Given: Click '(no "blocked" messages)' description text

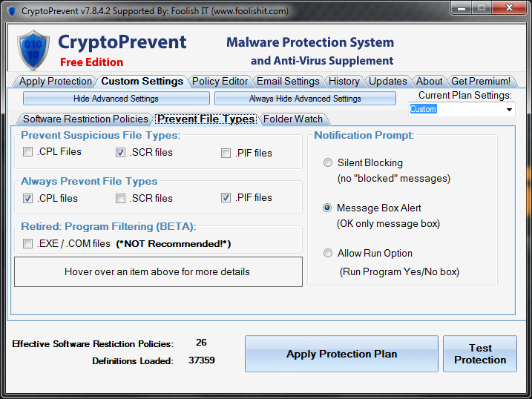Looking at the screenshot, I should [394, 178].
